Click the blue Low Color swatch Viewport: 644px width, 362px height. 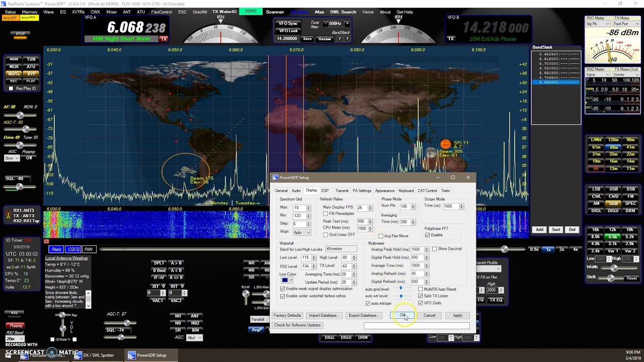coord(285,281)
